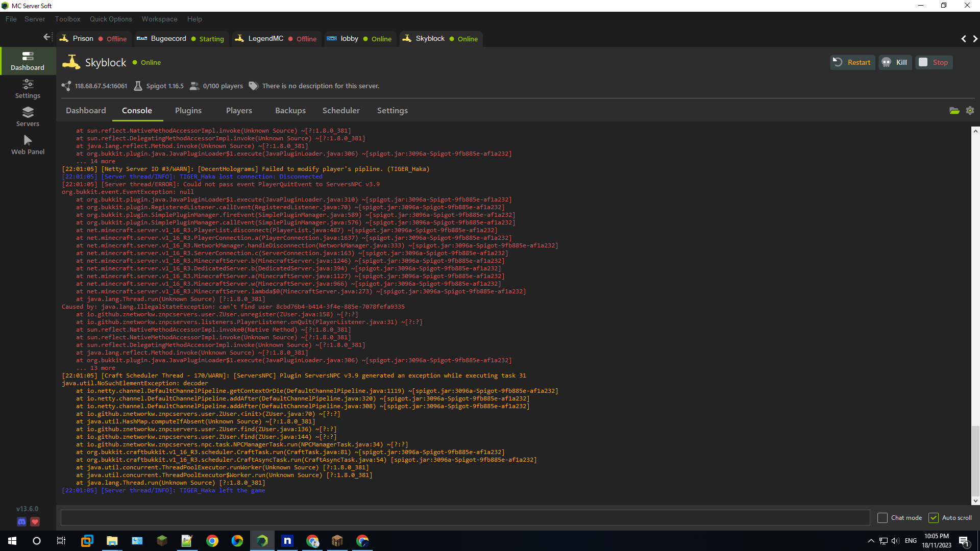980x551 pixels.
Task: Collapse sidebar with left arrow icon
Action: pyautogui.click(x=47, y=37)
